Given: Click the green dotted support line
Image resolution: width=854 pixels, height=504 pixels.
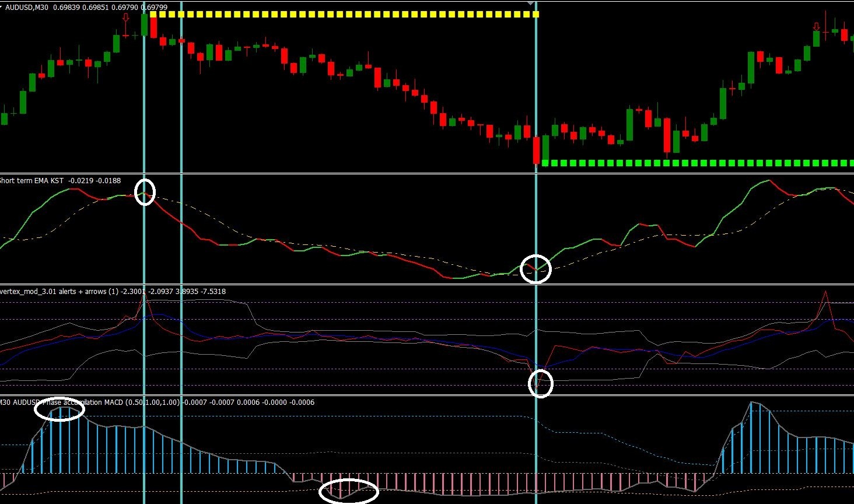Looking at the screenshot, I should tap(698, 163).
